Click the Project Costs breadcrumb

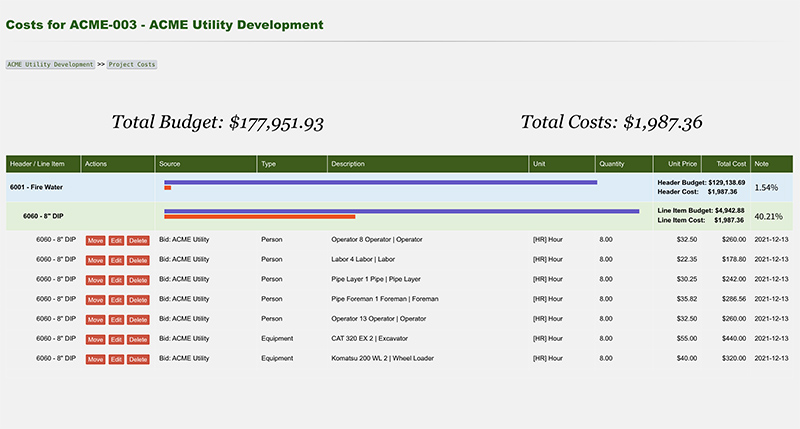tap(132, 64)
